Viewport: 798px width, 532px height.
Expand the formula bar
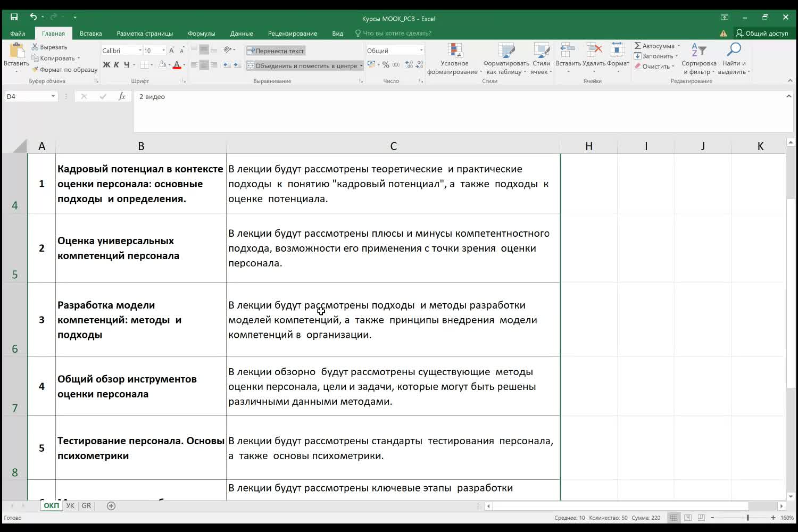tap(788, 96)
